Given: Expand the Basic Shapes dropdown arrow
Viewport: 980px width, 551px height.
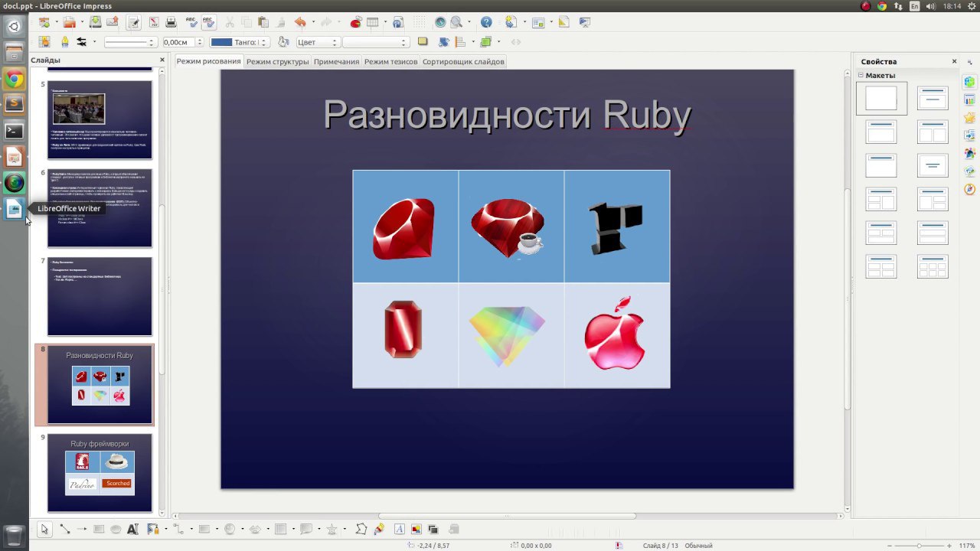Looking at the screenshot, I should pyautogui.click(x=217, y=529).
